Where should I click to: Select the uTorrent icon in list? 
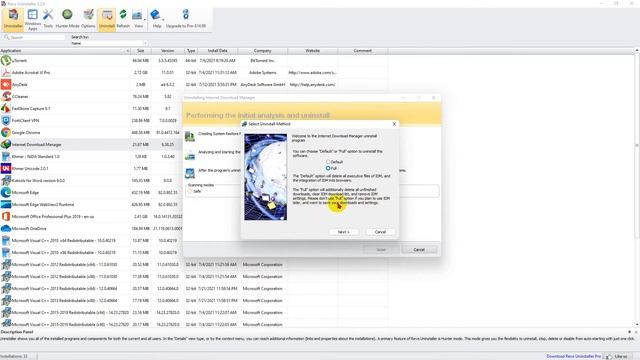tap(6, 60)
